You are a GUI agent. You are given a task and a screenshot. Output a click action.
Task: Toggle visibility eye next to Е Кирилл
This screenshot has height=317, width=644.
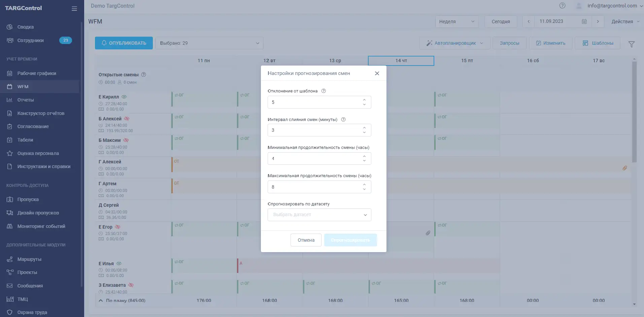click(x=124, y=96)
